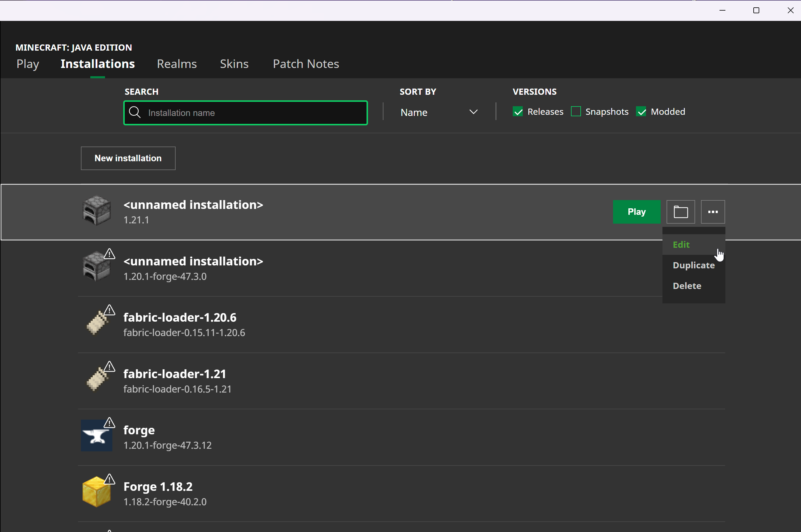Click warning triangle on forge installation

pos(109,423)
